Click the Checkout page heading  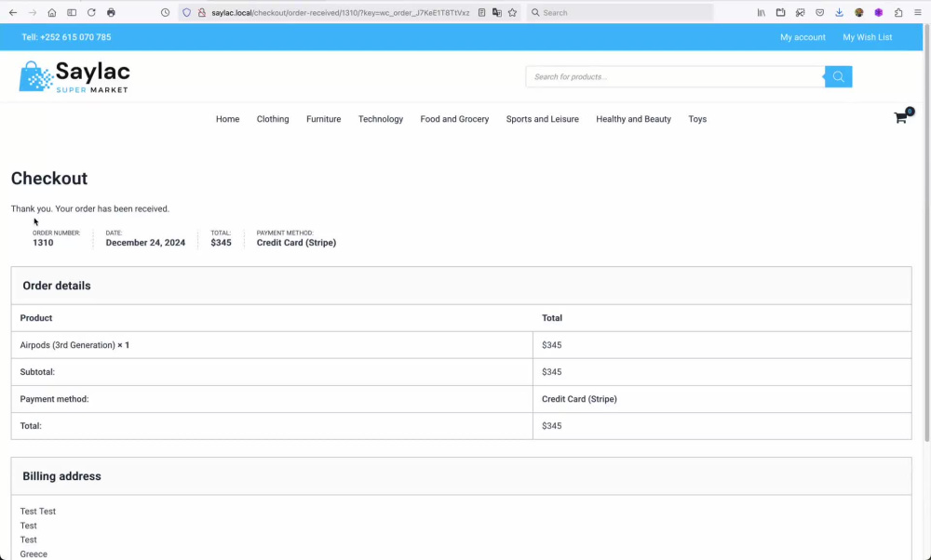49,178
